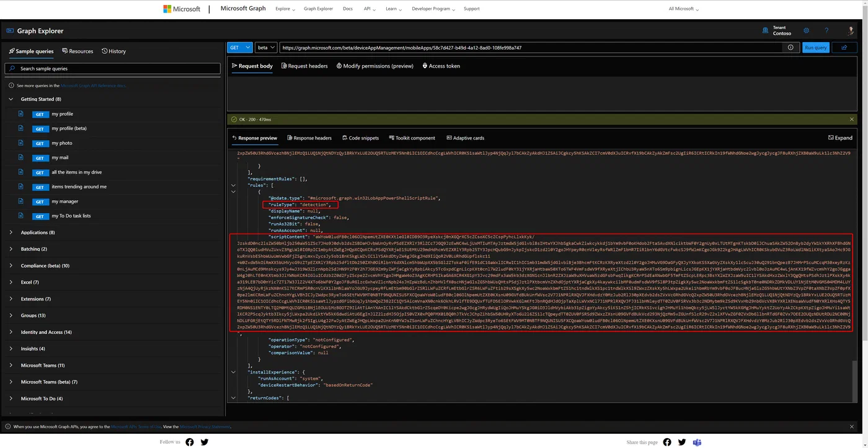Open doc icon for my manager query

[x=20, y=201]
